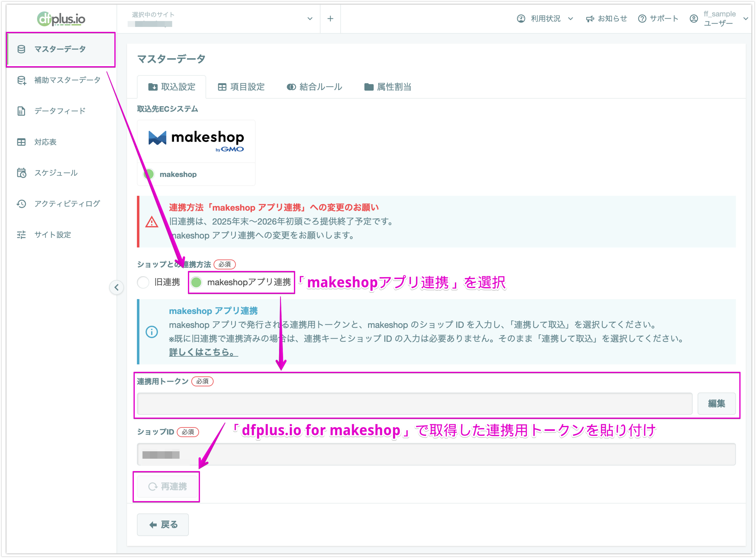
Task: Click the 戻る back button
Action: [163, 525]
